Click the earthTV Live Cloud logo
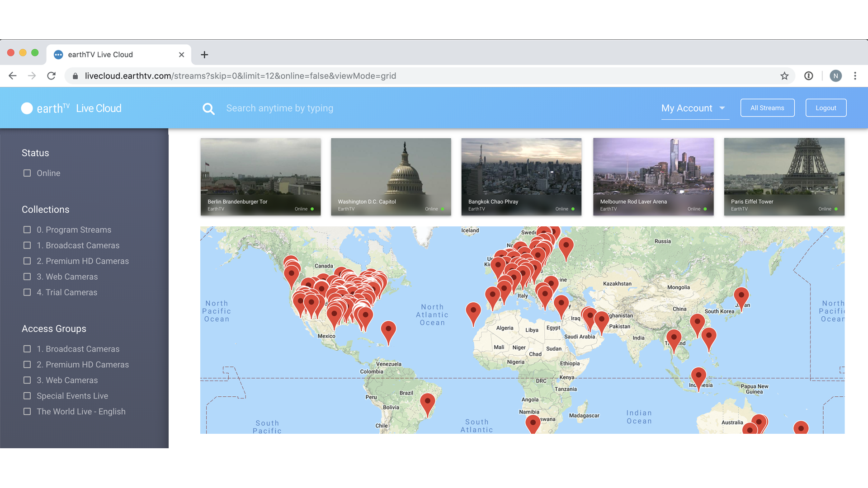Viewport: 868px width, 488px height. pyautogui.click(x=71, y=108)
